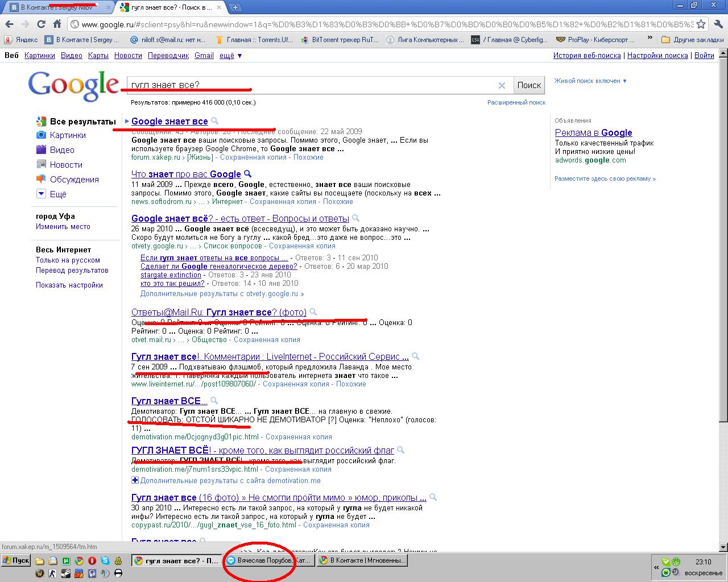The width and height of the screenshot is (728, 582).
Task: Expand the 'Ещё' sidebar options
Action: [51, 194]
